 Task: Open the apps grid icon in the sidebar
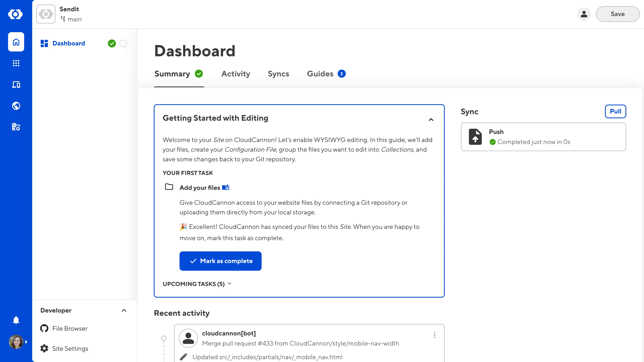pos(16,63)
